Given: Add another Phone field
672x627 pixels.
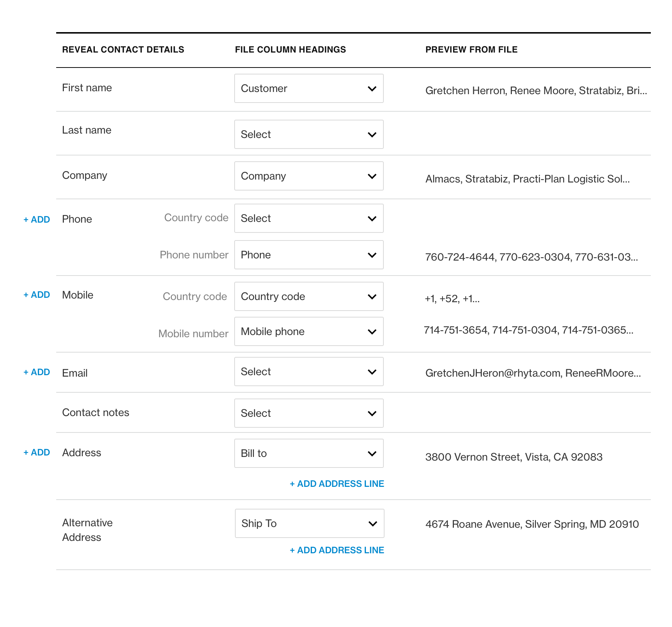Looking at the screenshot, I should (x=36, y=220).
